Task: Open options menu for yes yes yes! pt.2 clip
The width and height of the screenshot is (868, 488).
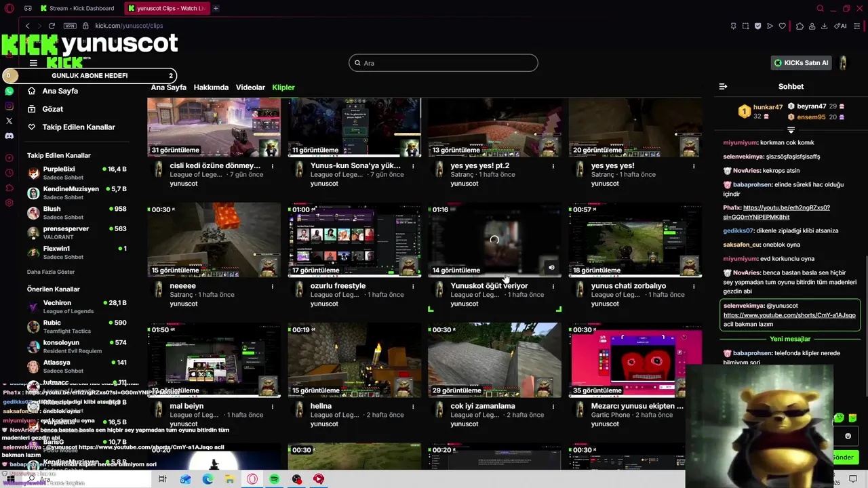Action: click(553, 165)
